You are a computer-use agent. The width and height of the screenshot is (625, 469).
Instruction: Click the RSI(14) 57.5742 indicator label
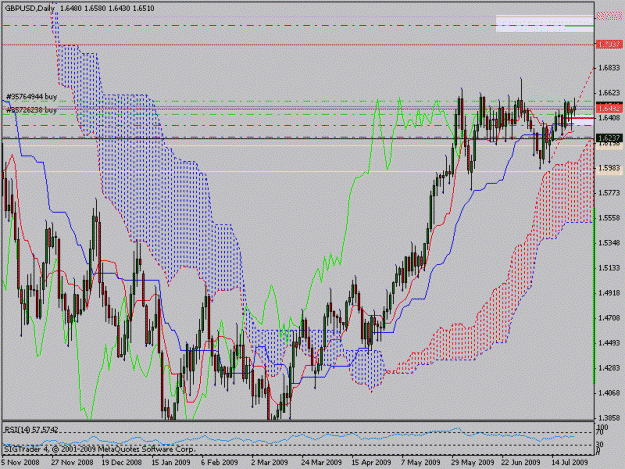(31, 430)
